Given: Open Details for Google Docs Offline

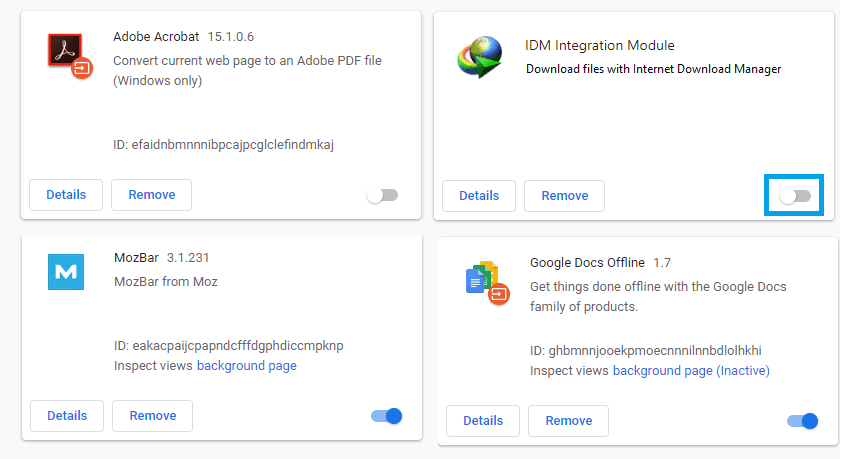Looking at the screenshot, I should 483,421.
